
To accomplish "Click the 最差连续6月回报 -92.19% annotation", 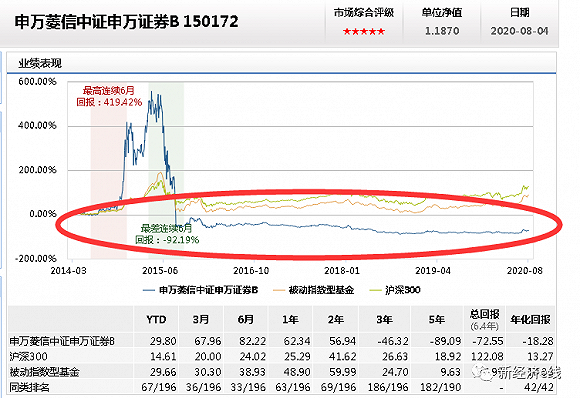I will (x=167, y=234).
